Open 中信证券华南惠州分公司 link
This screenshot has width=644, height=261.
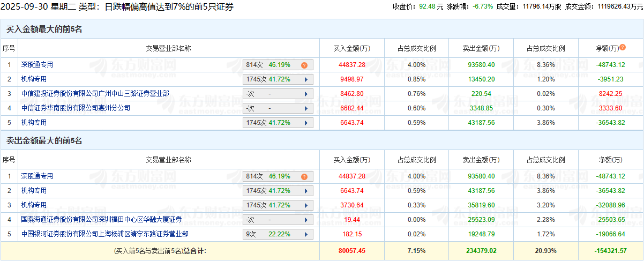(76, 108)
